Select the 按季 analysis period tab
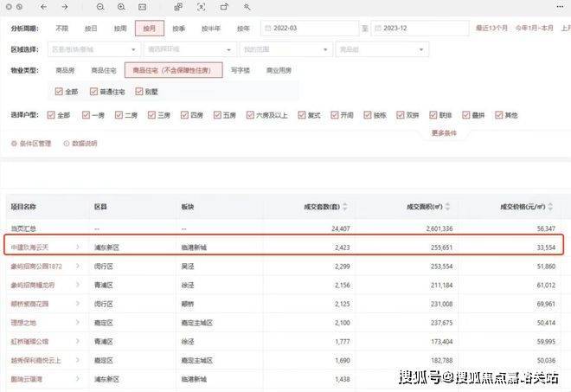This screenshot has height=392, width=571. [x=180, y=29]
